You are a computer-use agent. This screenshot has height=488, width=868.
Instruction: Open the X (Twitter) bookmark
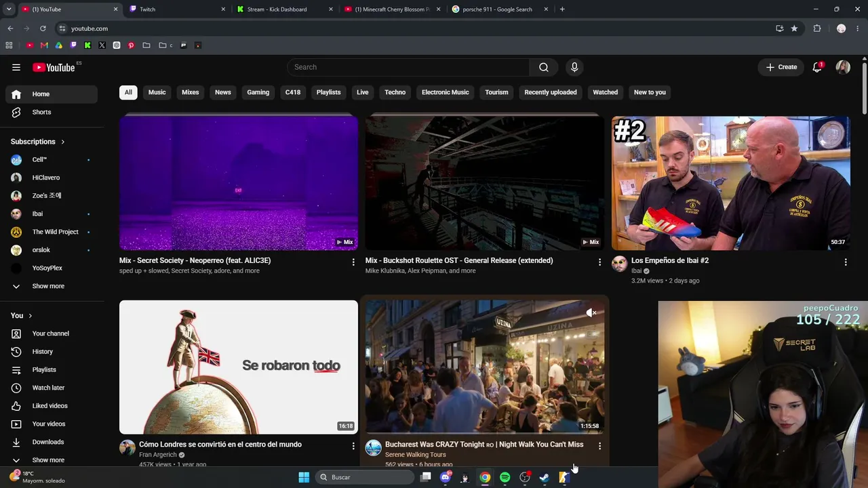(x=102, y=45)
